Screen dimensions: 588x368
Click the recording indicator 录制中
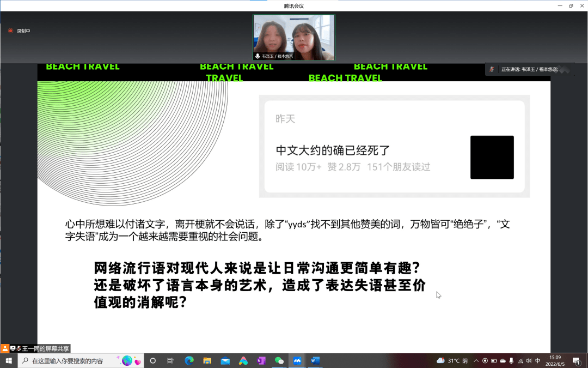pos(19,31)
